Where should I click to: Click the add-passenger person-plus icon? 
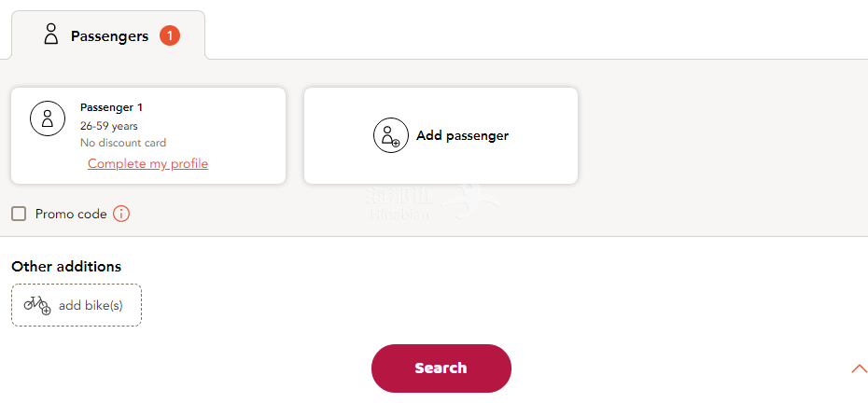(390, 135)
